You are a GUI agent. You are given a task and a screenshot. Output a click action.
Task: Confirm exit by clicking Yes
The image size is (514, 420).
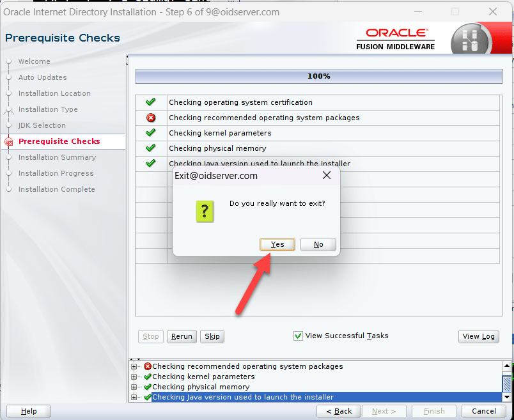(x=277, y=244)
